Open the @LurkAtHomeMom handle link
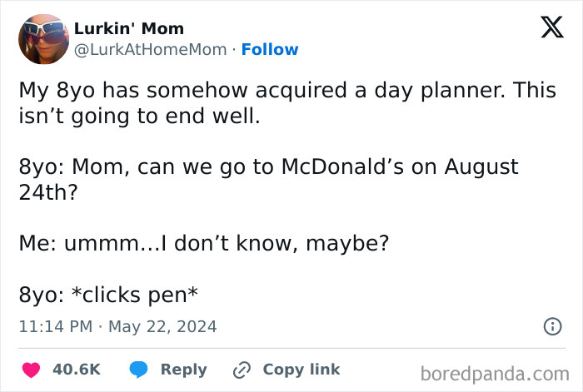This screenshot has height=392, width=583. point(151,50)
